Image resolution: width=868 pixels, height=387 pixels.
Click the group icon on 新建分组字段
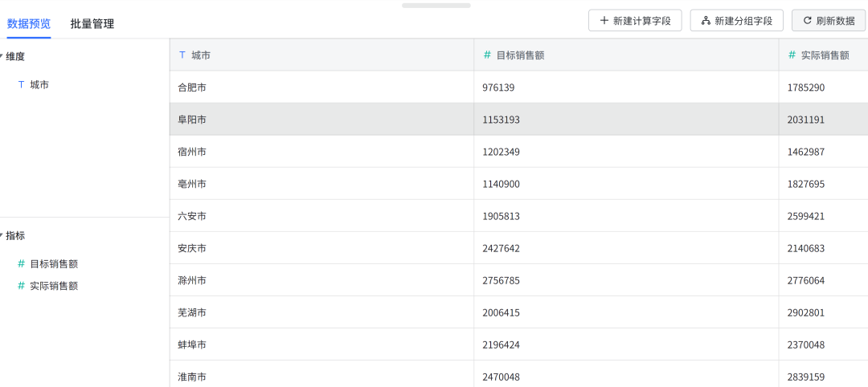pos(706,21)
